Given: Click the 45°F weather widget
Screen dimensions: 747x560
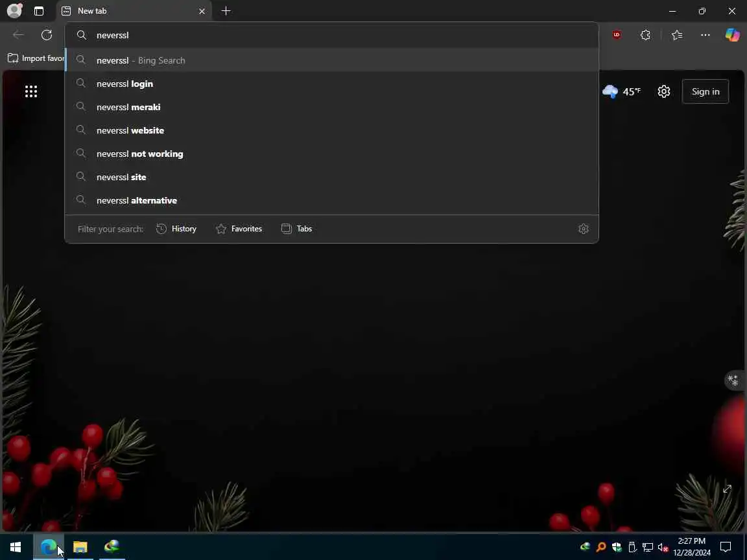Looking at the screenshot, I should (x=621, y=91).
